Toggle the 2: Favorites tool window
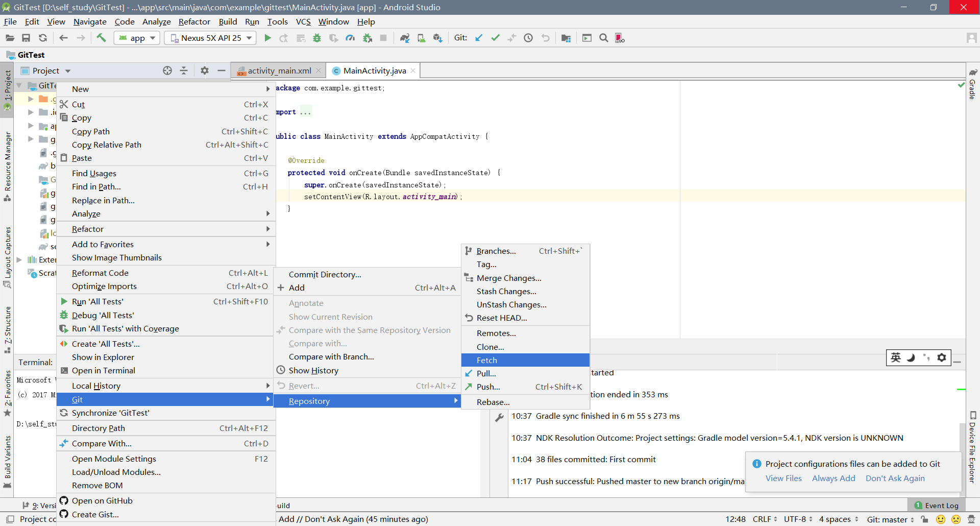The image size is (980, 526). click(x=7, y=393)
